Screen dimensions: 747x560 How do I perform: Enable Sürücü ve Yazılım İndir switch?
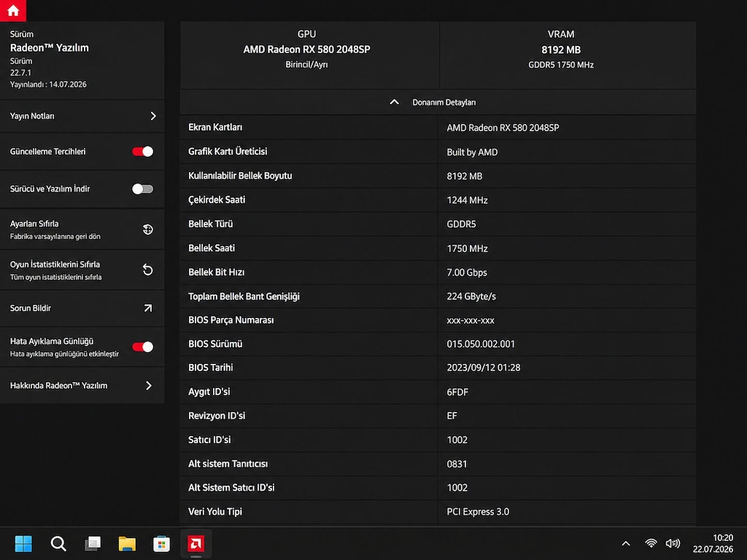pos(142,189)
